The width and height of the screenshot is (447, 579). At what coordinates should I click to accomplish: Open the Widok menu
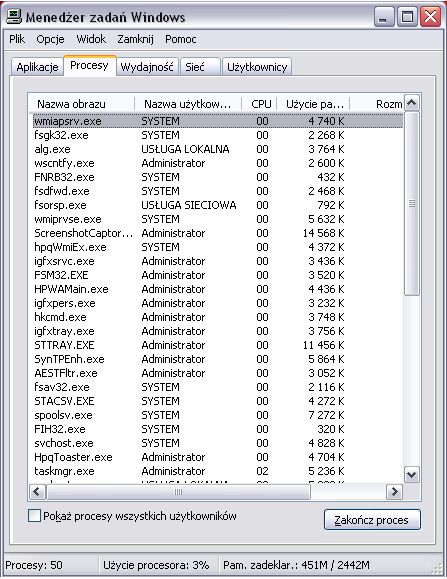coord(91,39)
